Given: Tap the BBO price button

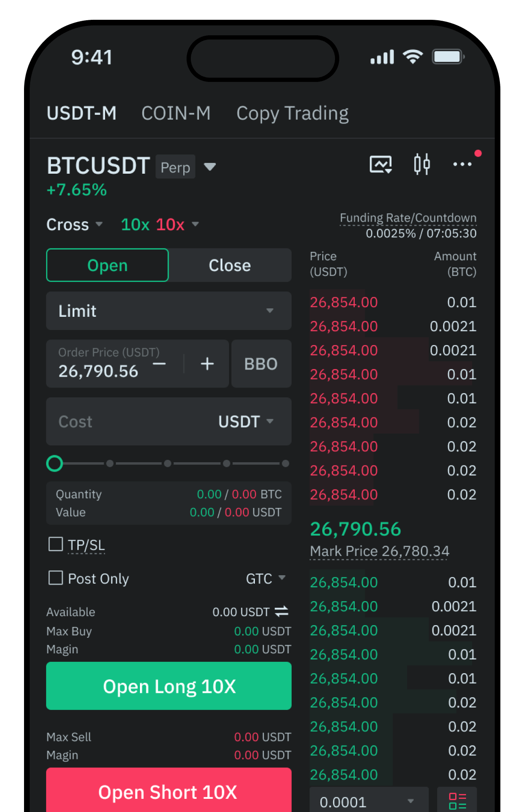Looking at the screenshot, I should tap(261, 364).
